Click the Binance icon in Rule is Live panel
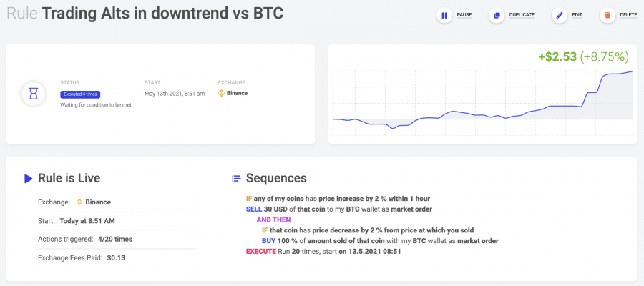Image resolution: width=644 pixels, height=286 pixels. point(79,202)
